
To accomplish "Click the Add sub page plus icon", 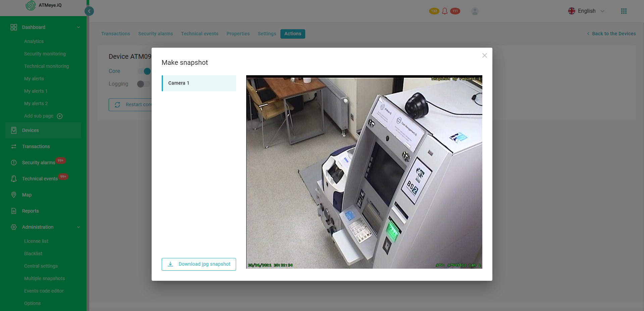I will (x=60, y=116).
